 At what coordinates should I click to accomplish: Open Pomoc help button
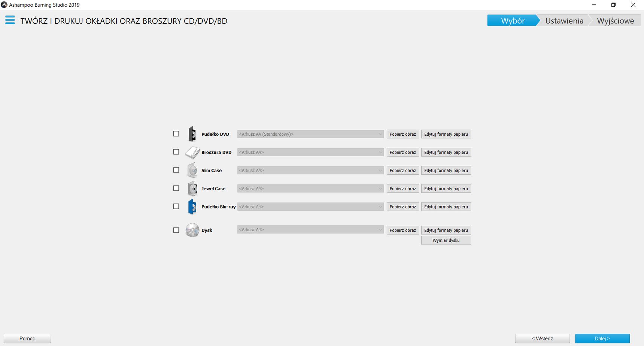27,339
